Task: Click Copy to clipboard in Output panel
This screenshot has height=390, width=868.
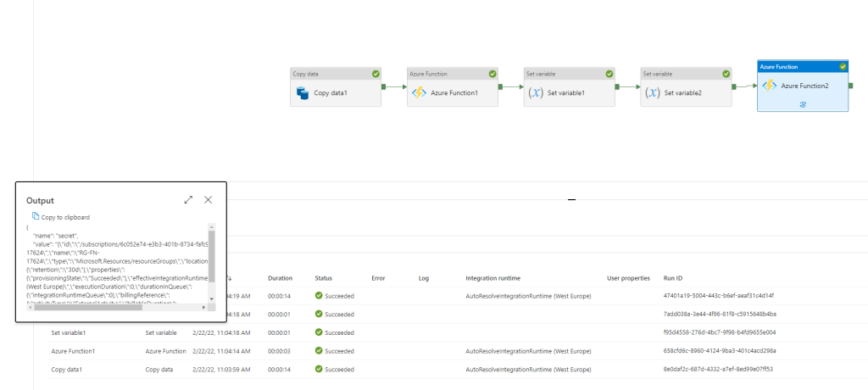Action: 59,217
